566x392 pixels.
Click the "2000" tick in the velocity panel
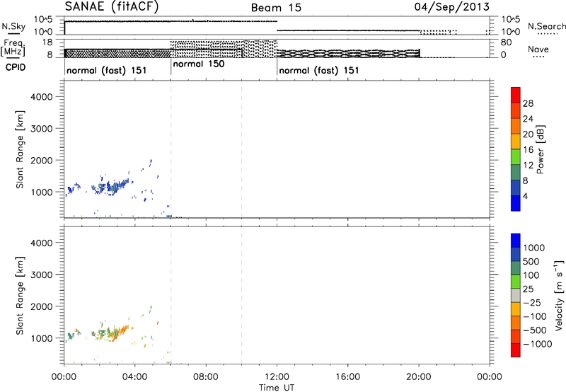(x=42, y=306)
